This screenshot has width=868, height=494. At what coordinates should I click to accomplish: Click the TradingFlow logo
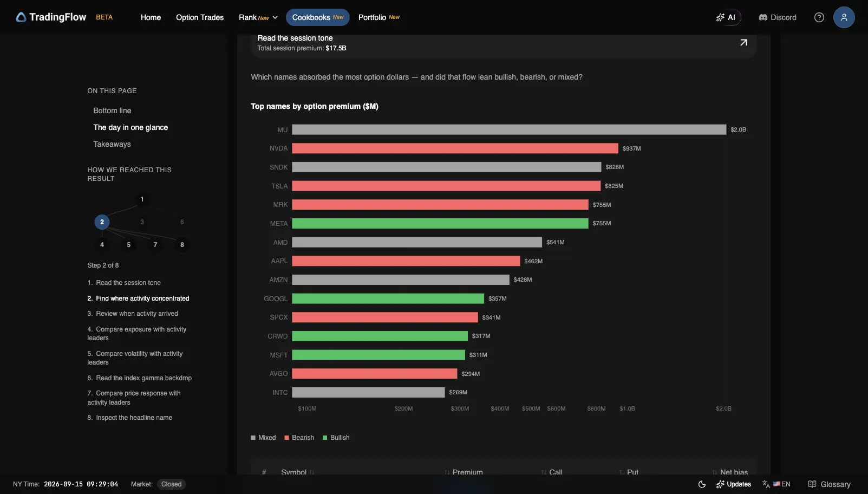51,17
